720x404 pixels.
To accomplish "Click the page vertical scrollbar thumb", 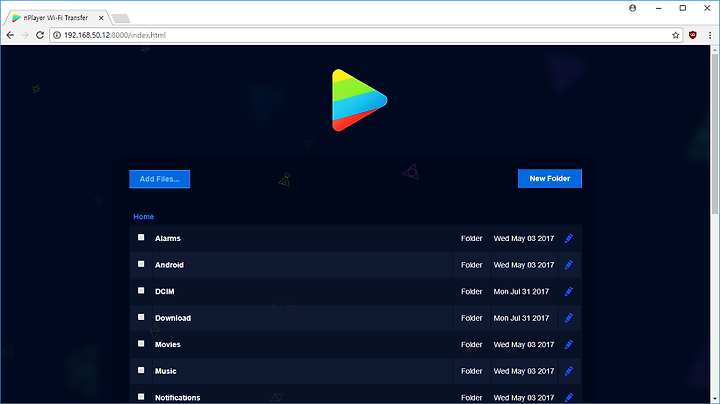I will point(714,133).
